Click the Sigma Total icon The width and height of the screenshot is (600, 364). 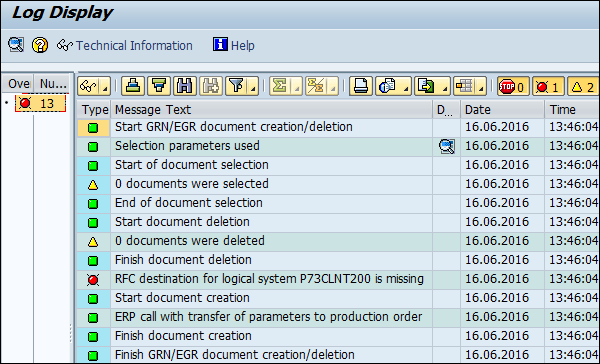pyautogui.click(x=280, y=86)
